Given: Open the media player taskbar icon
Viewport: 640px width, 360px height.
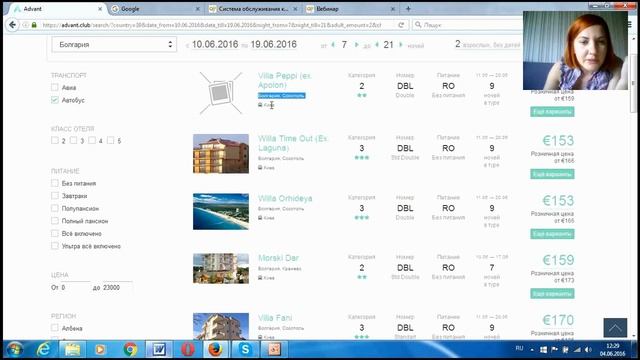Looking at the screenshot, I should tap(100, 349).
